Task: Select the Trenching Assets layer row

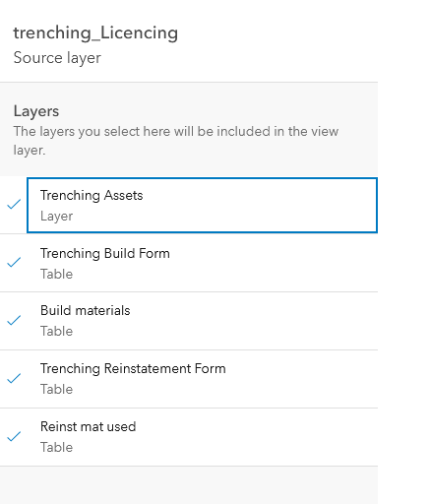Action: point(202,206)
